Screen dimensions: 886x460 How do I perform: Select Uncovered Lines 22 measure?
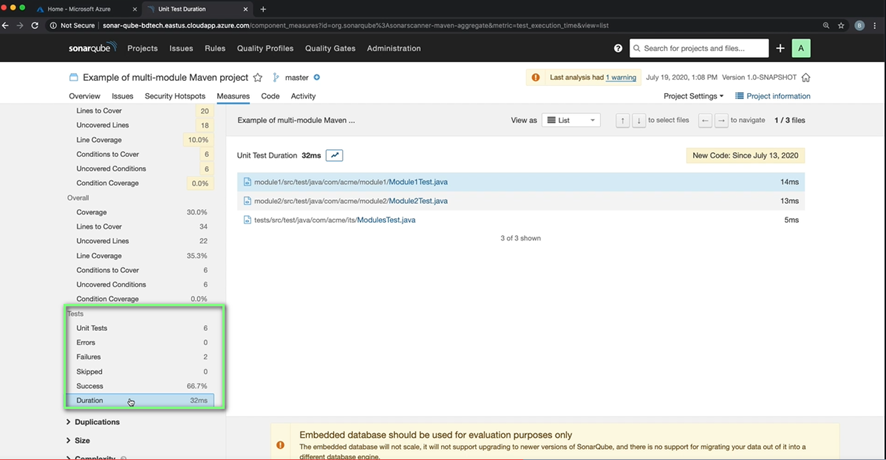[140, 241]
